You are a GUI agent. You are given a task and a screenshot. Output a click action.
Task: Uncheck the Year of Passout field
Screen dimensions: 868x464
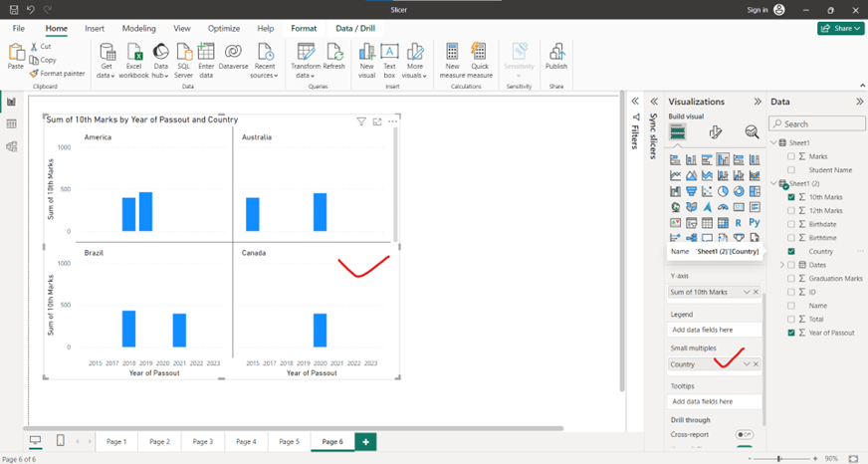click(x=791, y=333)
